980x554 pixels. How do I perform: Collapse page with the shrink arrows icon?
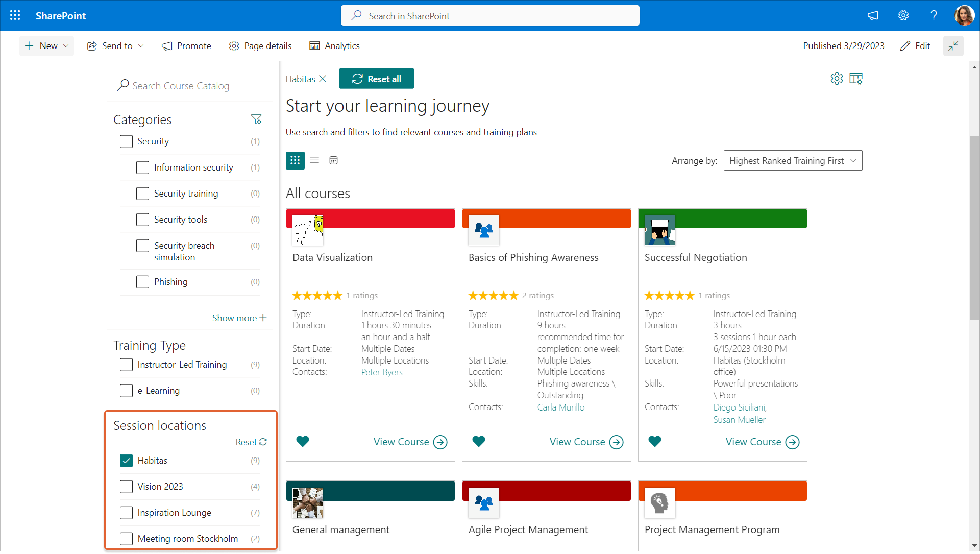(x=953, y=46)
